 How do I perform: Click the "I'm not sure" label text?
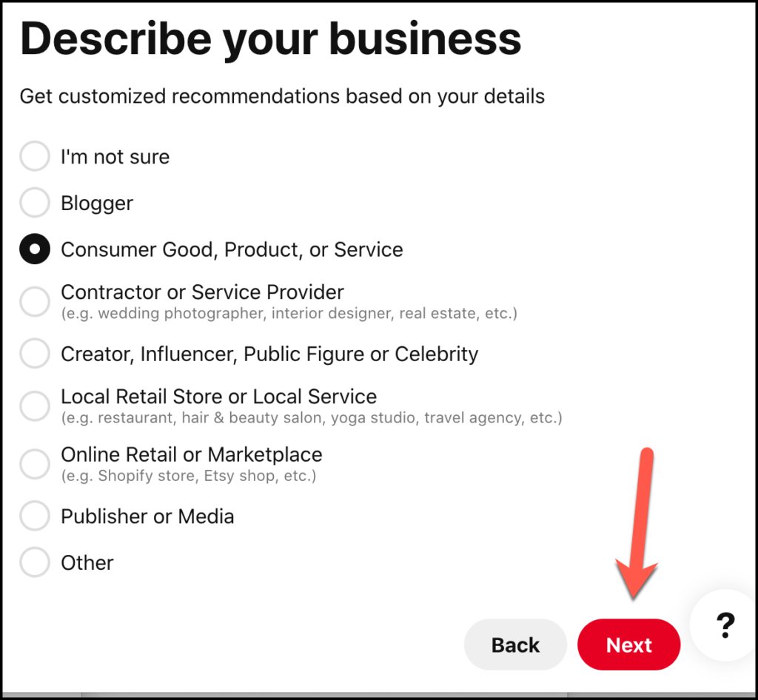[115, 156]
